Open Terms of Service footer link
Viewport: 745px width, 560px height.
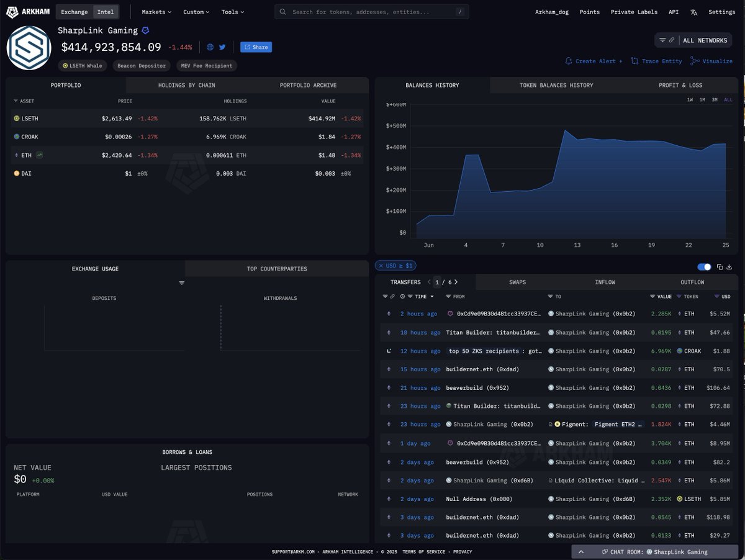click(423, 552)
